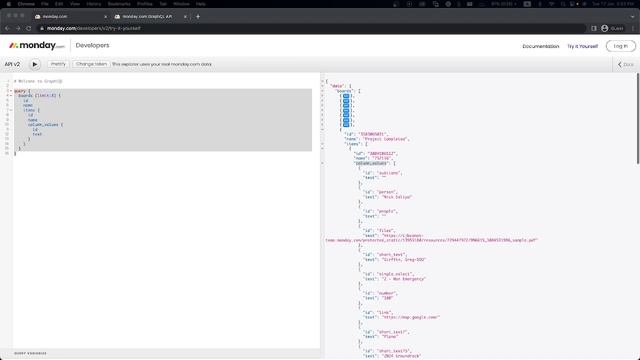This screenshot has width=640, height=360.
Task: Open the Try it Yourself link
Action: 582,46
